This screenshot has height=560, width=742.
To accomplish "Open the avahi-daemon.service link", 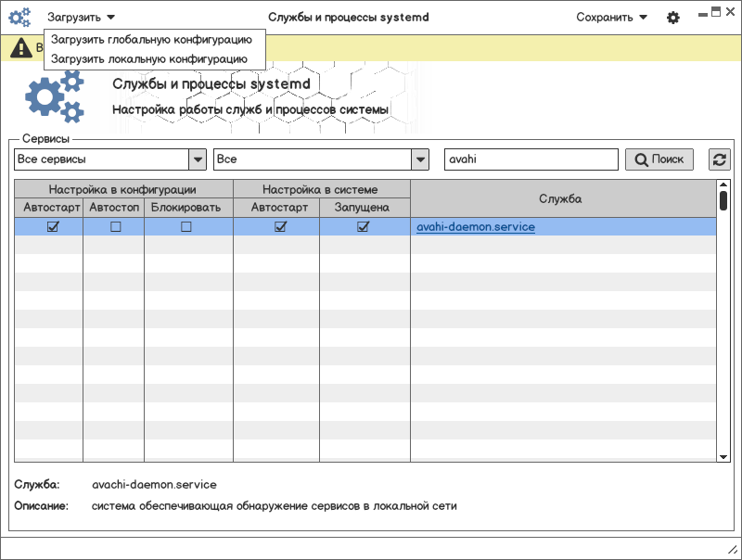I will coord(476,227).
